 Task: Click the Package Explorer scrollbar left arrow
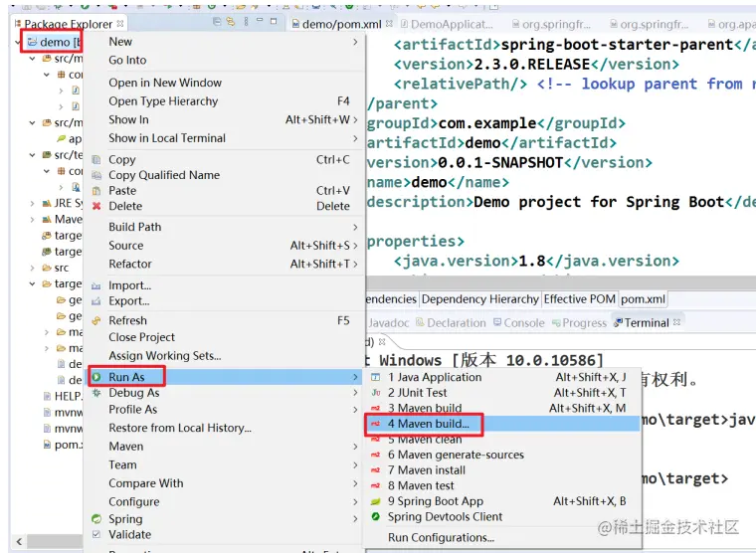(x=19, y=541)
